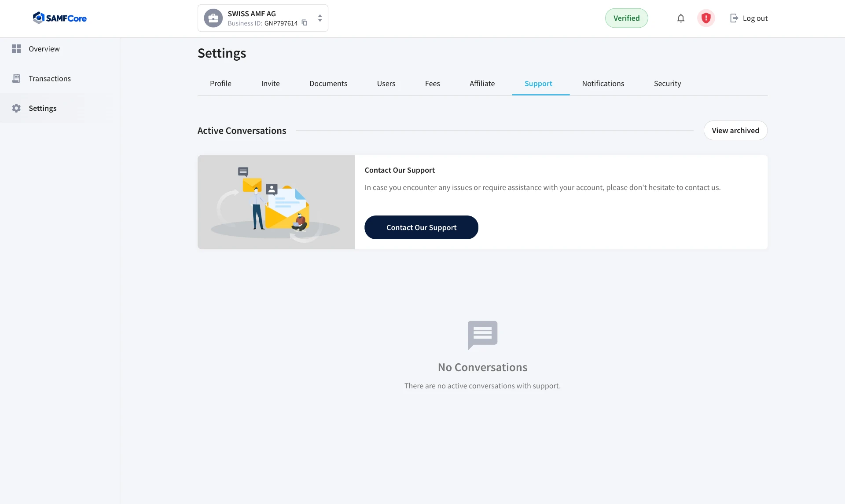Click the No Conversations chat bubble icon
Viewport: 845px width, 504px height.
[x=482, y=335]
